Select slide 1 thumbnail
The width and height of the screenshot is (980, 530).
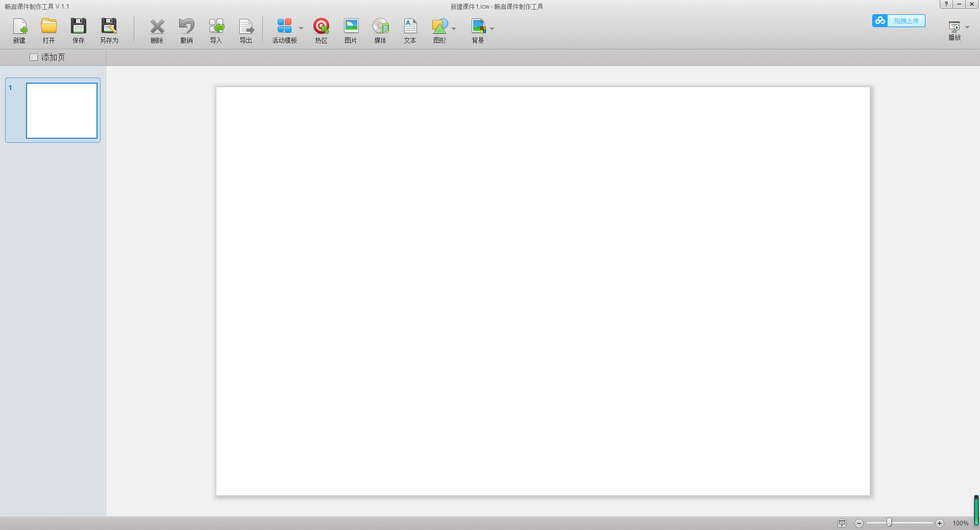tap(53, 110)
